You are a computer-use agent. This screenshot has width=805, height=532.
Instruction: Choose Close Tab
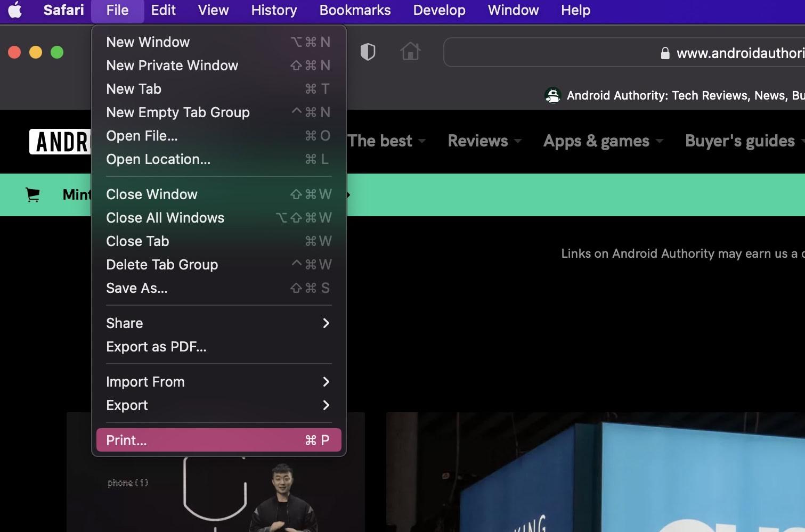click(x=218, y=241)
